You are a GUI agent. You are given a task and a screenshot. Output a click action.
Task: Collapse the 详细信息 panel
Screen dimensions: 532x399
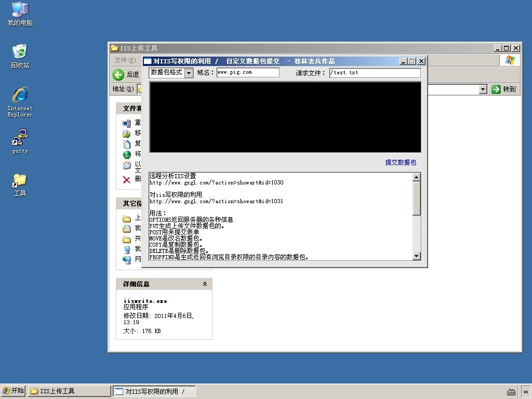(205, 284)
